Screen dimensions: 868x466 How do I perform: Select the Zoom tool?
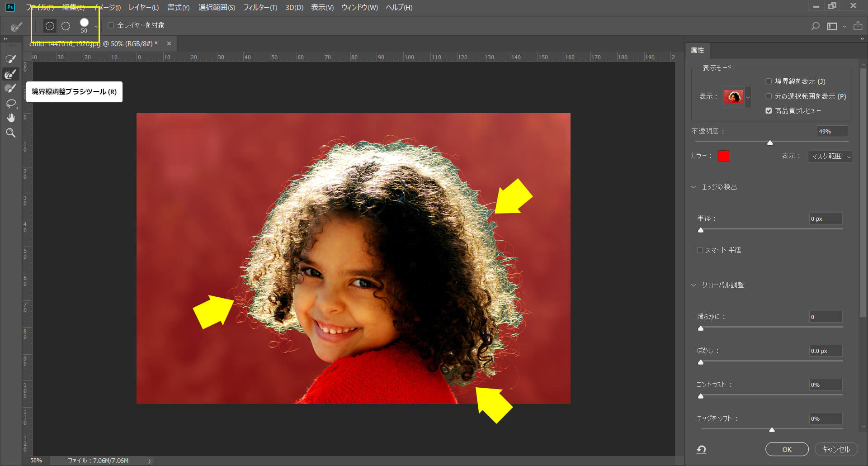[10, 133]
